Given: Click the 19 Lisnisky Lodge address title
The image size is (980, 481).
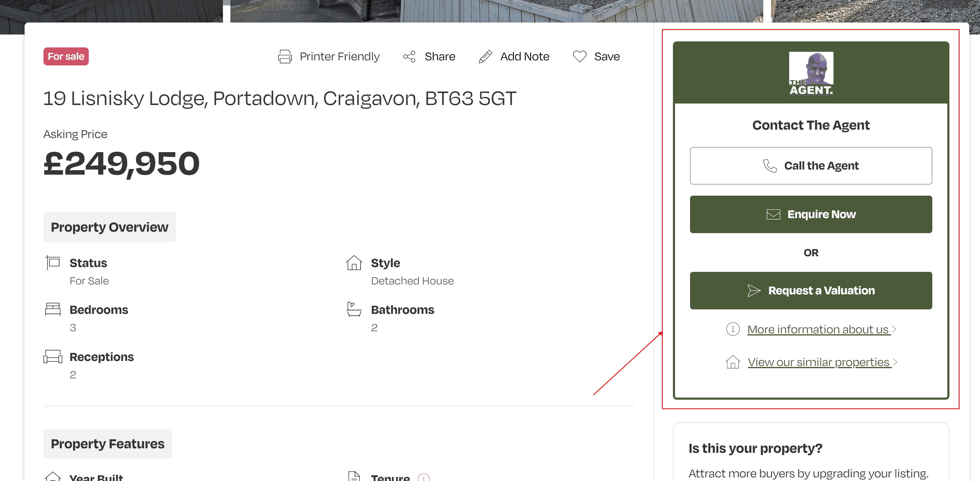Looking at the screenshot, I should (279, 98).
